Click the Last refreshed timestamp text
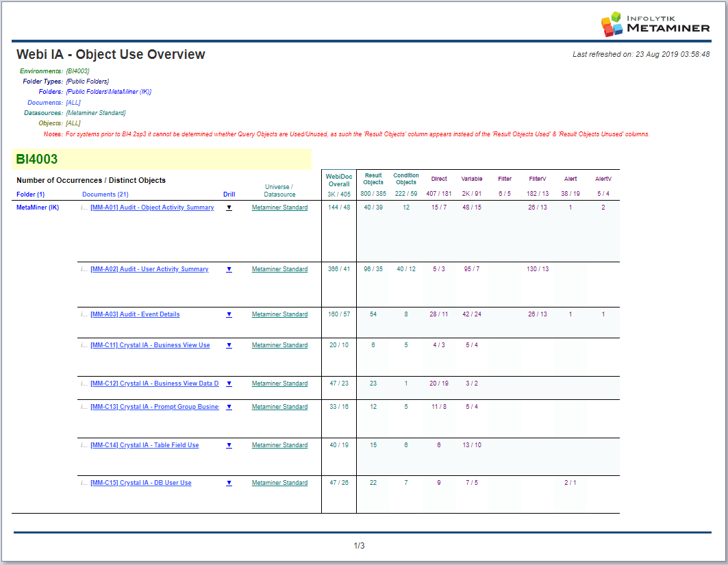The height and width of the screenshot is (565, 728). tap(641, 54)
